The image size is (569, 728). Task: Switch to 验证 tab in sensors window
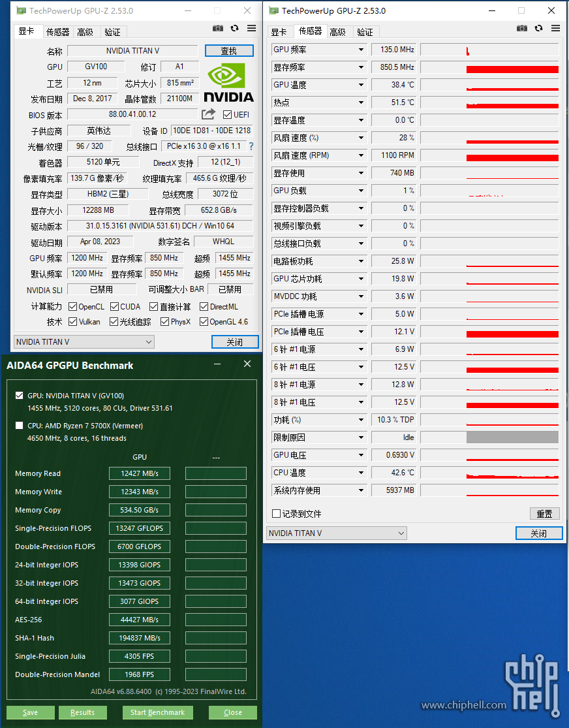[365, 31]
